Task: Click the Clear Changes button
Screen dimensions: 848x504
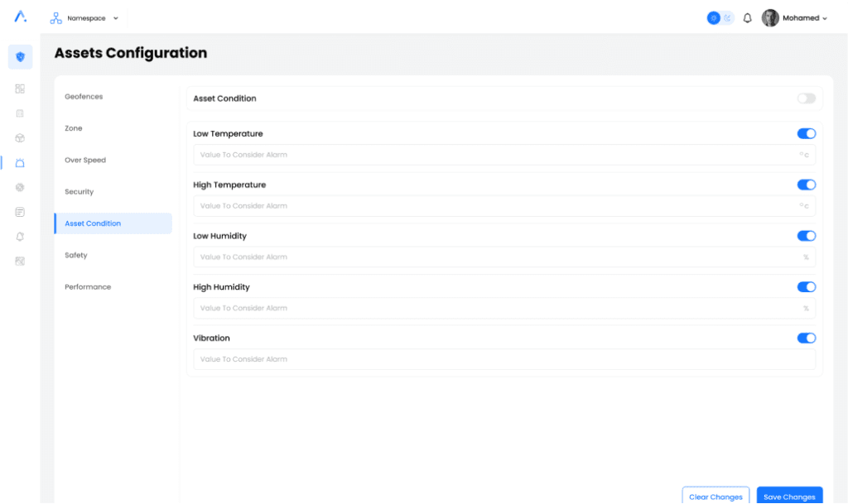Action: tap(715, 497)
